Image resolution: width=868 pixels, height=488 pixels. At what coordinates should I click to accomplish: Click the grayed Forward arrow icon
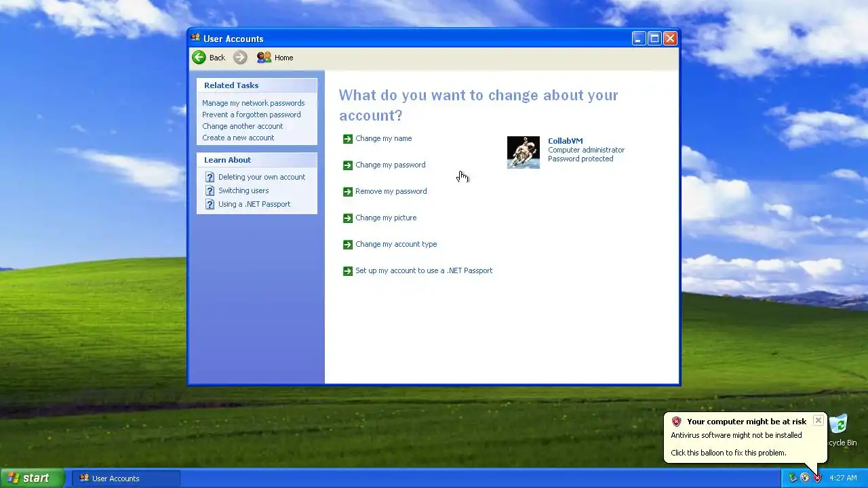240,58
